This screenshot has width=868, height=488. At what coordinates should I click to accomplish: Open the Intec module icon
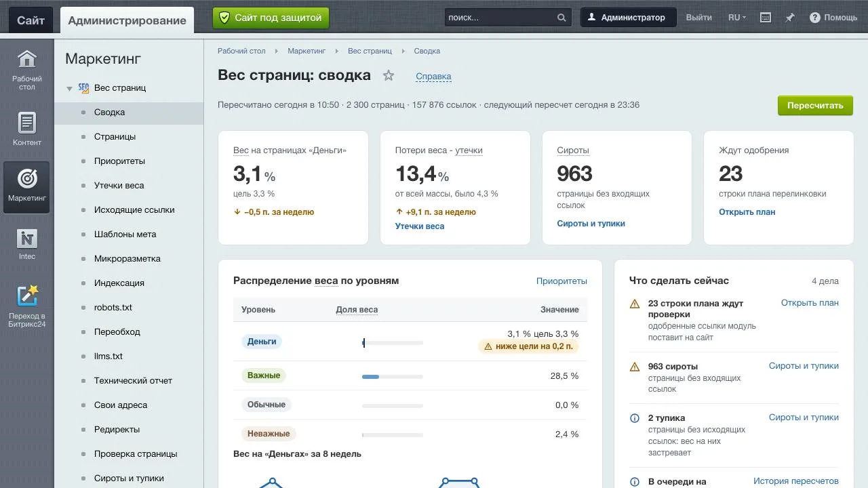27,244
